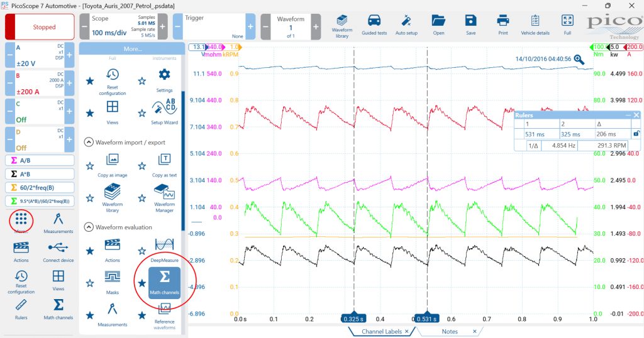Viewport: 644px width, 338px height.
Task: Switch to Full screen view
Action: click(567, 25)
